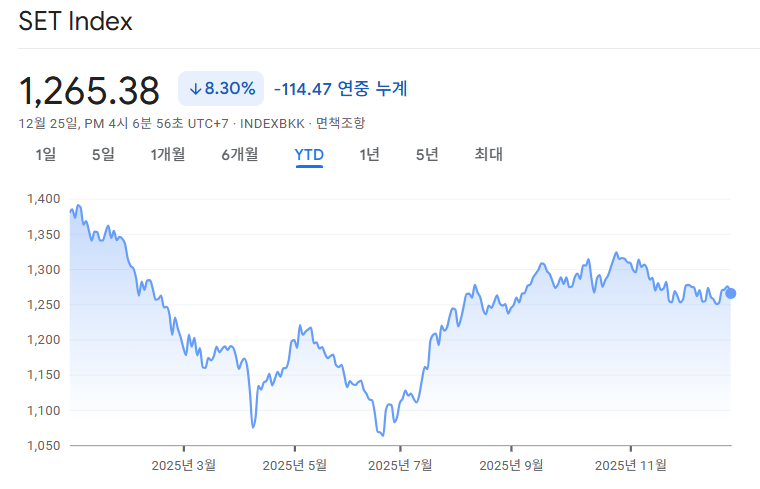
Task: Select the 1일 time range tab
Action: [45, 154]
